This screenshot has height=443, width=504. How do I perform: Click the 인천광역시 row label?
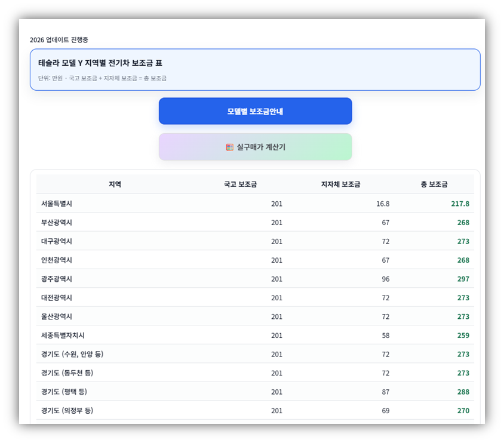coord(57,260)
